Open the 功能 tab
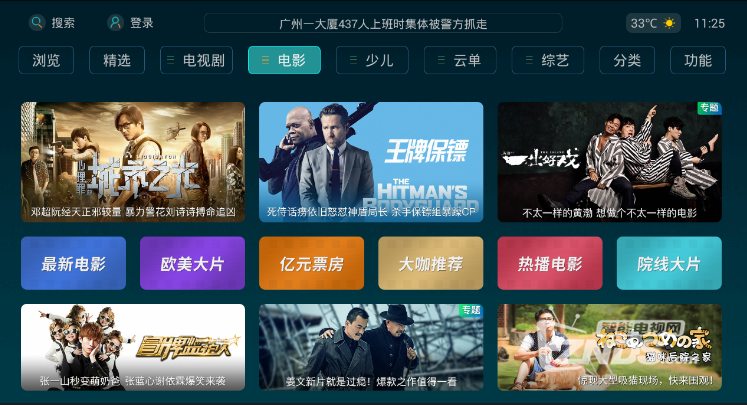This screenshot has width=747, height=405. point(698,60)
